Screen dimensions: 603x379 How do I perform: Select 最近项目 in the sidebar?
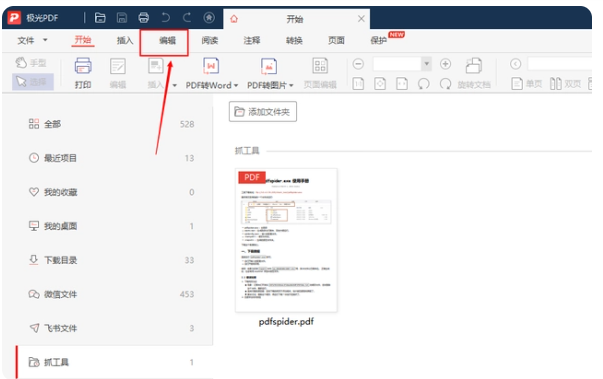[x=112, y=158]
